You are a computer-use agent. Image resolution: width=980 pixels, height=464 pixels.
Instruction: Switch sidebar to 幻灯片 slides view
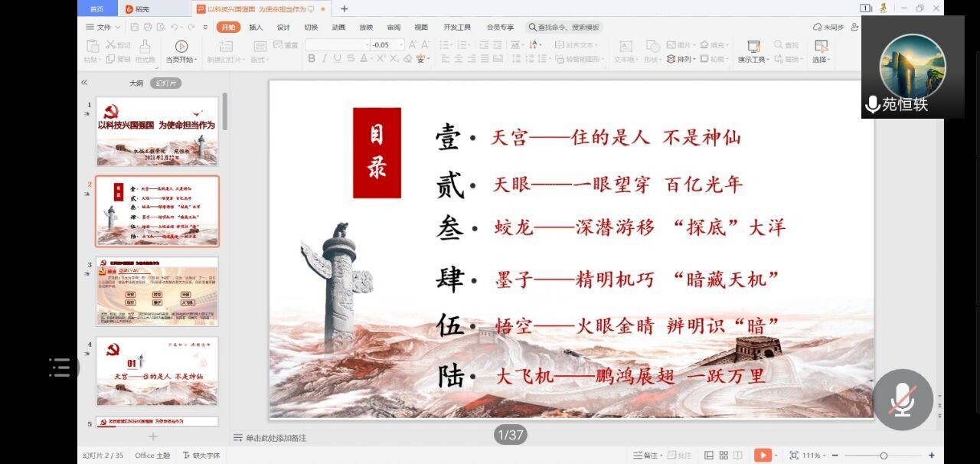165,83
